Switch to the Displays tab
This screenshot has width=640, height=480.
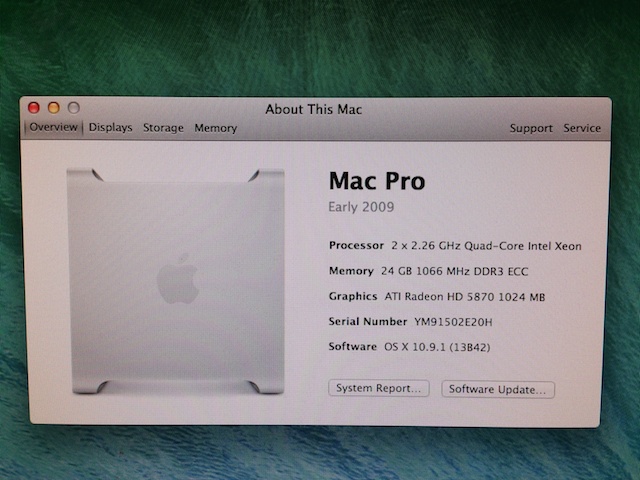coord(110,128)
